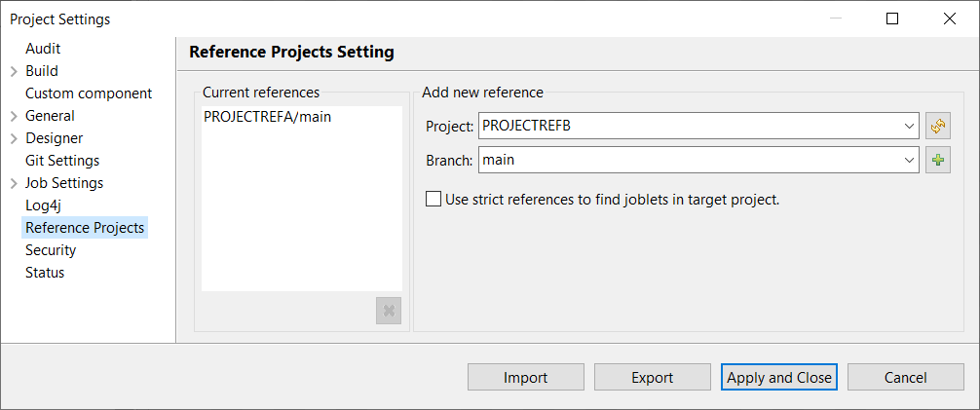This screenshot has width=980, height=410.
Task: Expand the Job Settings tree node
Action: pos(14,183)
